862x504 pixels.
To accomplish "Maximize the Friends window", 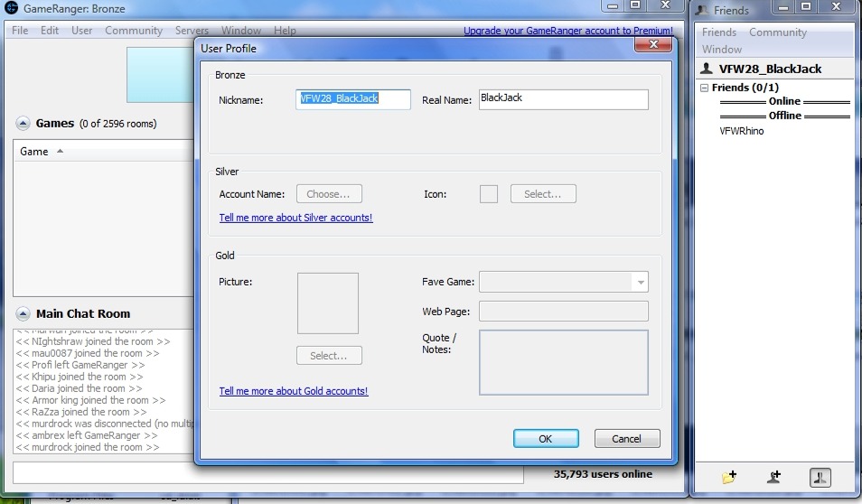I will click(x=806, y=6).
